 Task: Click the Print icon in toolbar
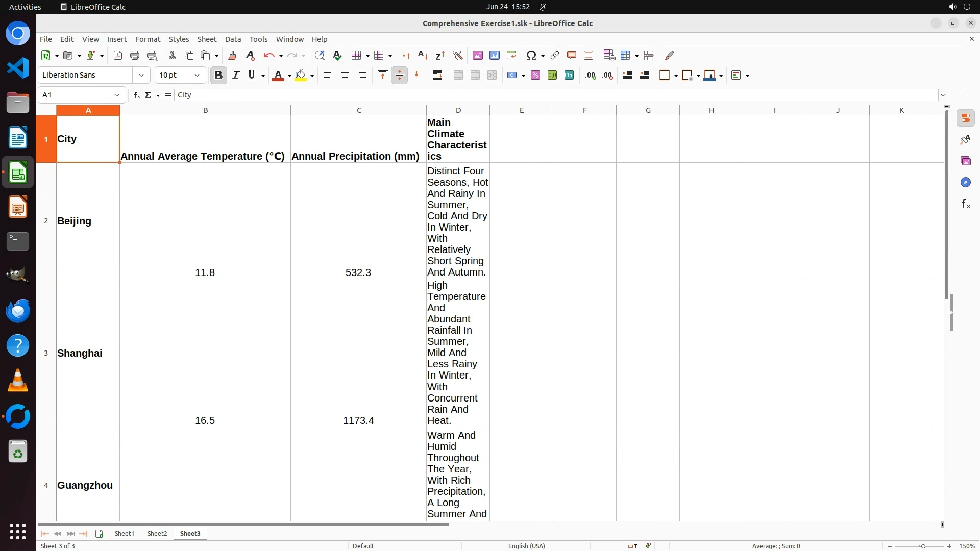pos(135,55)
